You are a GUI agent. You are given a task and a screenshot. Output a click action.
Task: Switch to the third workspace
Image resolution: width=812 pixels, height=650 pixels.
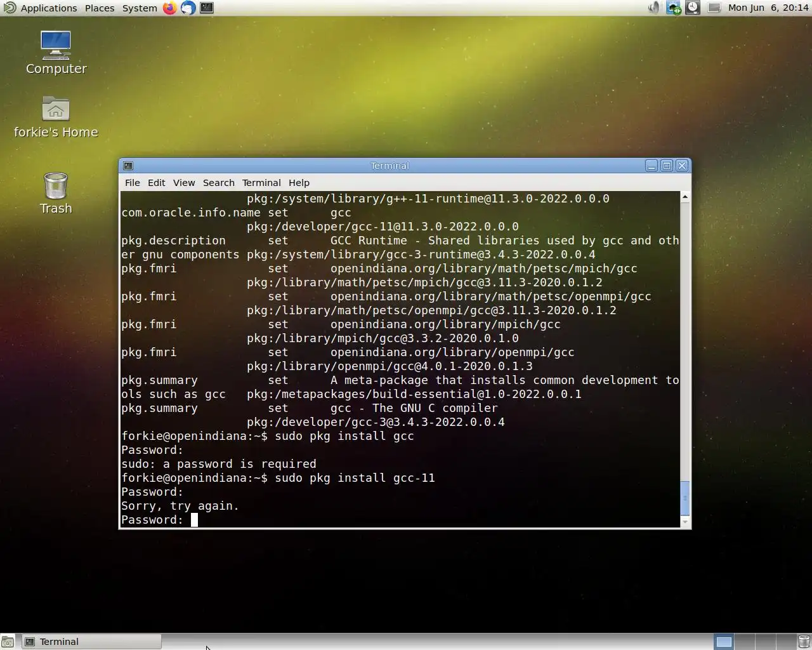tap(765, 642)
